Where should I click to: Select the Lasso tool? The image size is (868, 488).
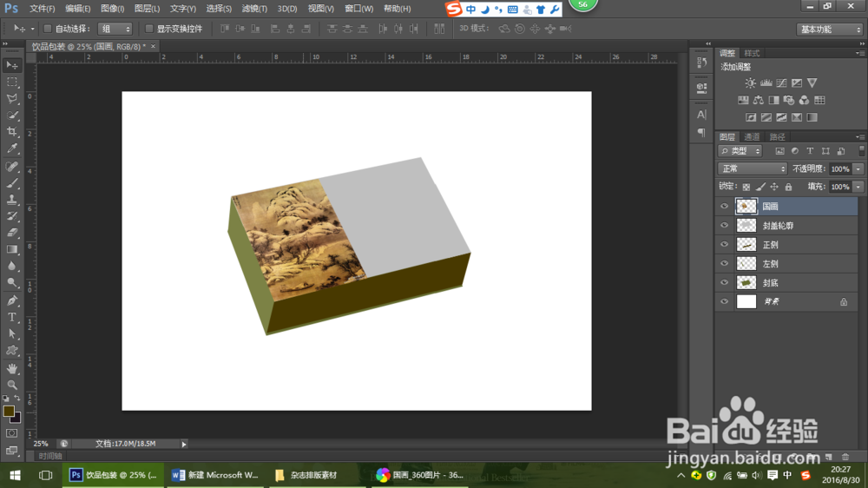tap(11, 99)
